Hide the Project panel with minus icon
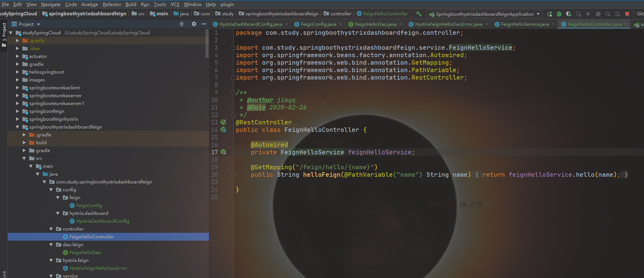Image resolution: width=644 pixels, height=278 pixels. [204, 24]
